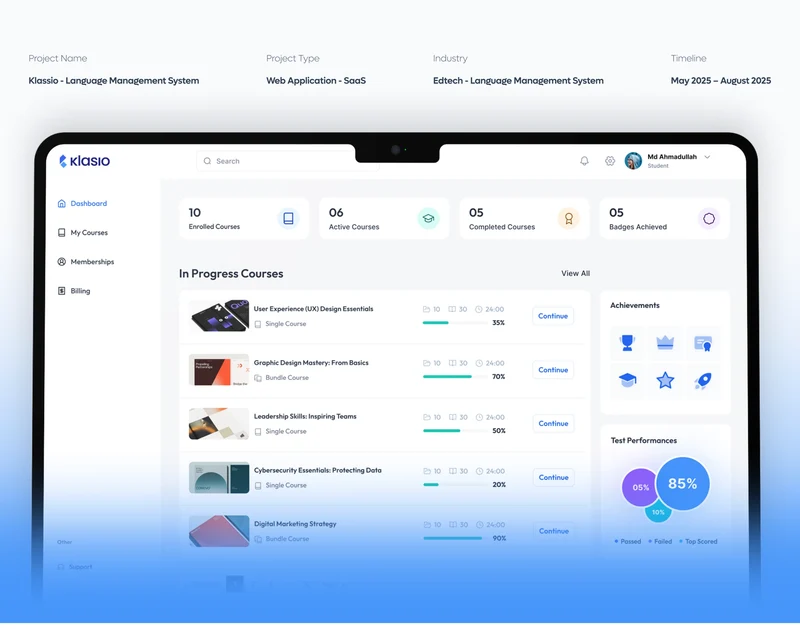Click the Klasio logo

click(85, 161)
